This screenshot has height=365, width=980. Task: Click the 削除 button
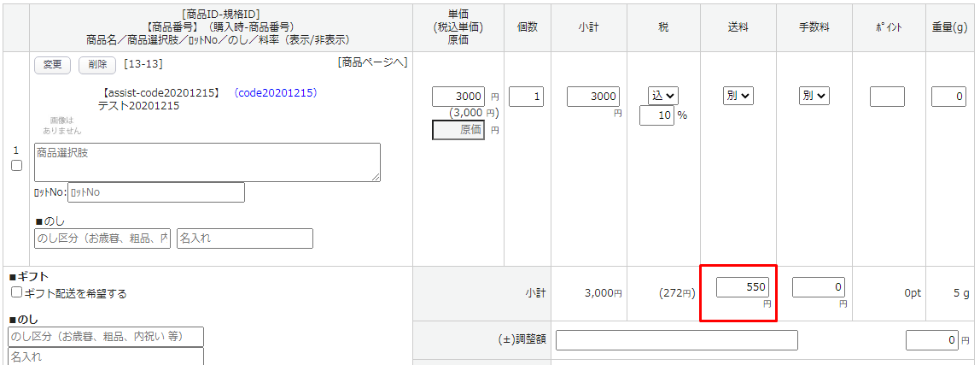coord(97,64)
